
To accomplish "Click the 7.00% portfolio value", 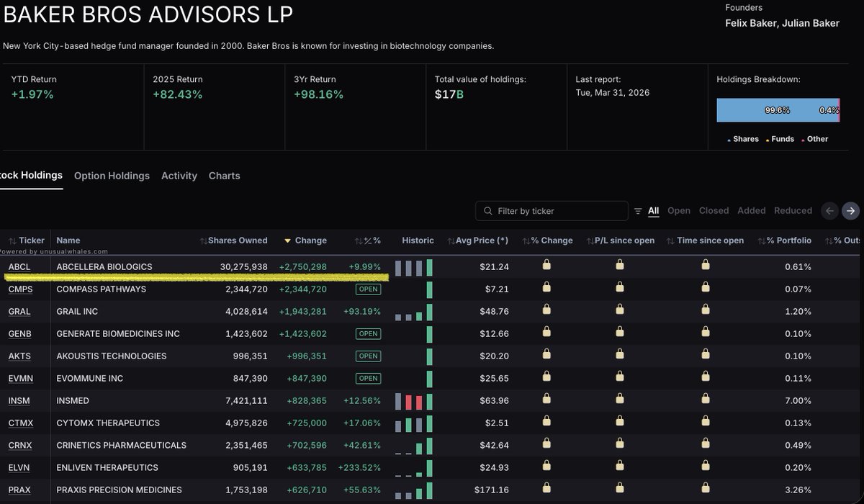I will tap(798, 400).
